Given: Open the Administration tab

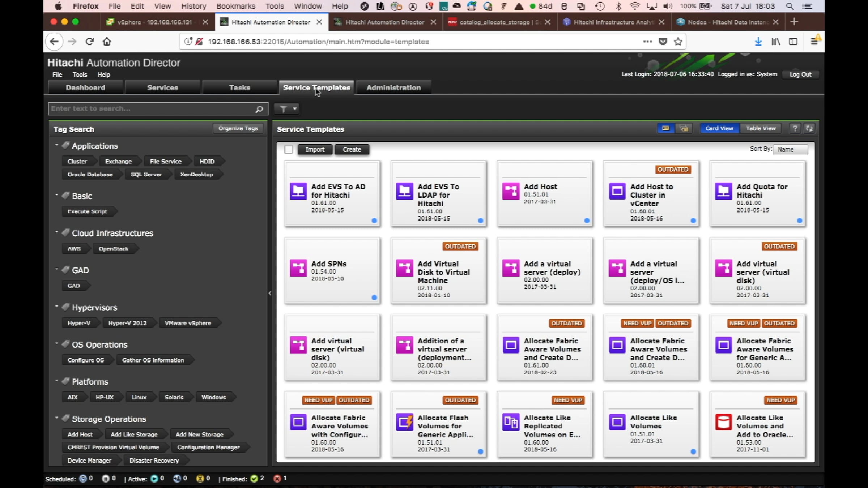Looking at the screenshot, I should tap(393, 87).
